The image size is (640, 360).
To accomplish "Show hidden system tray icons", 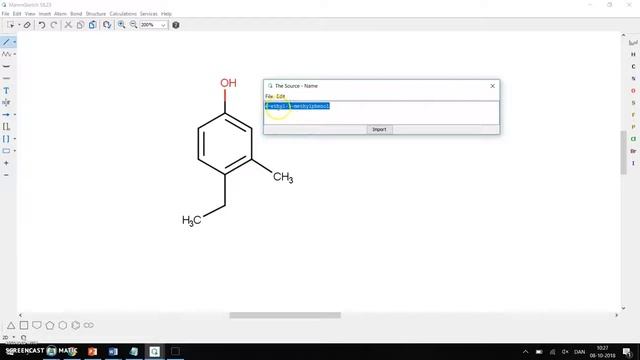I will click(x=525, y=352).
